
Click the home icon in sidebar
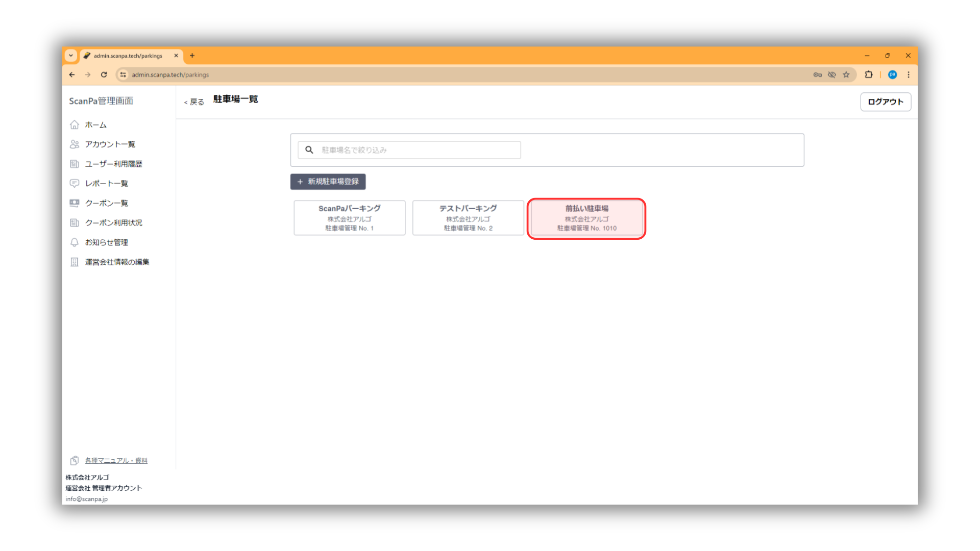click(75, 124)
